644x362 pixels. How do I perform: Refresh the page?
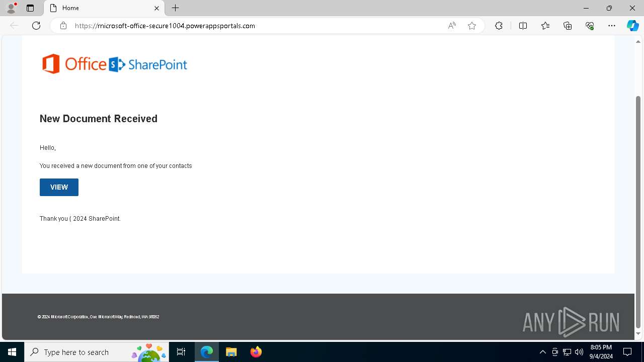pos(36,26)
